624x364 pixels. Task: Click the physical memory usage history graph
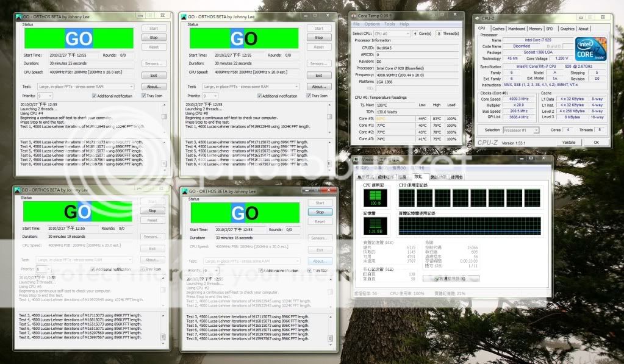click(x=470, y=226)
